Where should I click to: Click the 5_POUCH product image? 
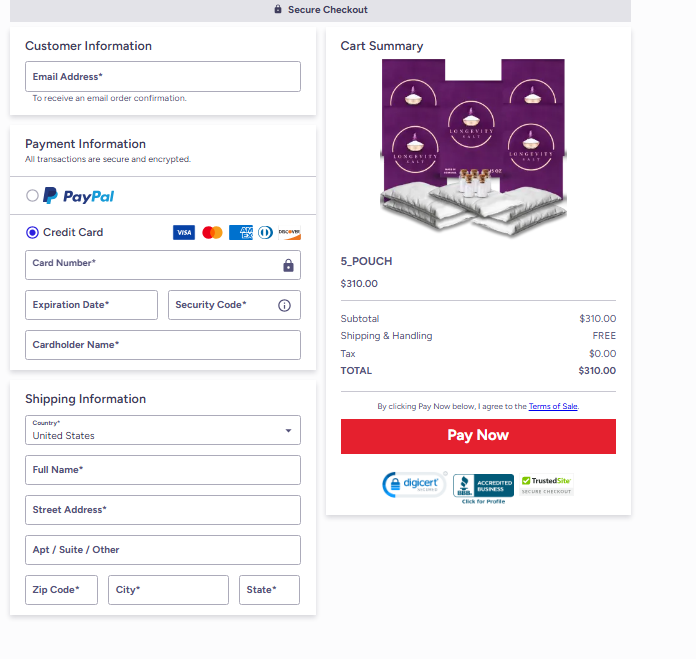click(474, 140)
